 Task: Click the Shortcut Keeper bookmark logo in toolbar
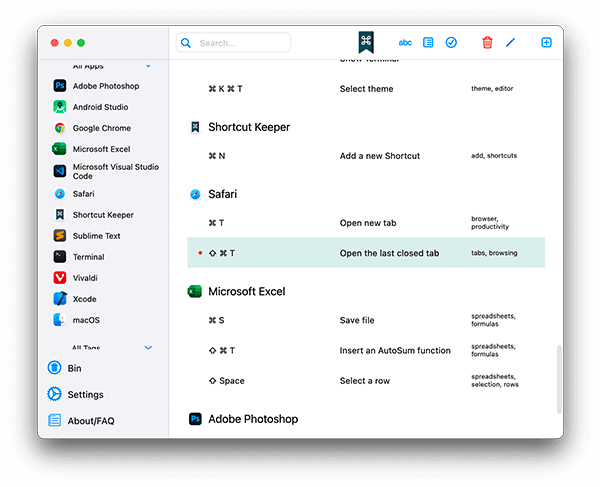pos(366,42)
